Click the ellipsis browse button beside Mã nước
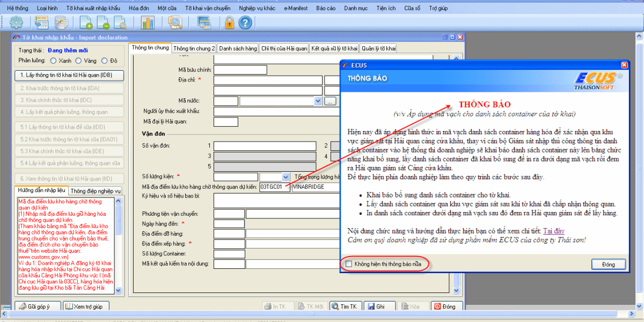This screenshot has height=322, width=644. (x=330, y=101)
